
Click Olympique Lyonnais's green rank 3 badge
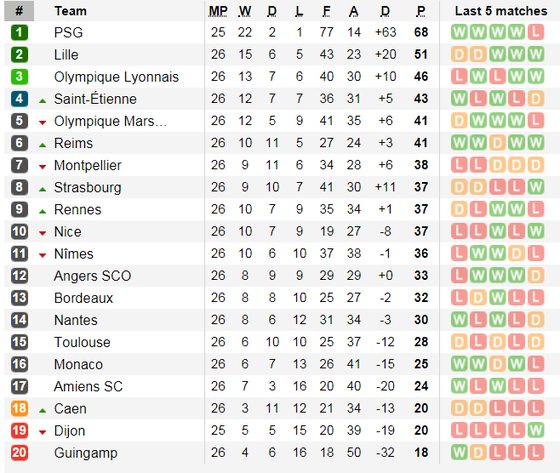click(x=19, y=77)
